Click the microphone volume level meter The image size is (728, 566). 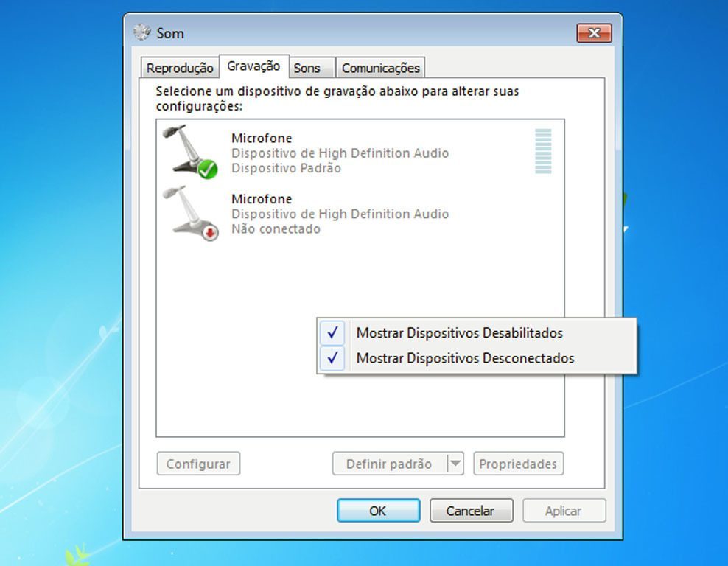click(543, 151)
